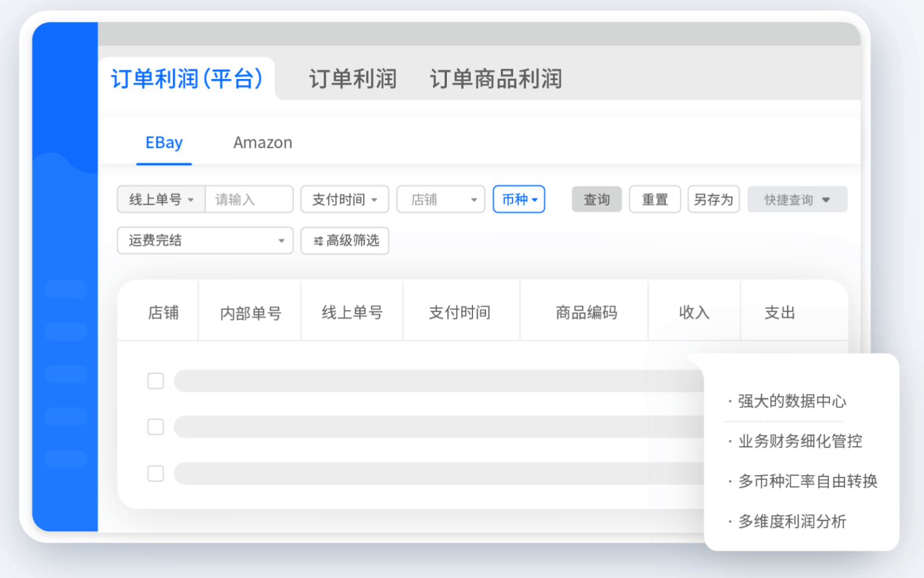This screenshot has height=578, width=924.
Task: Click the 多维度利润分析 text
Action: [x=792, y=522]
